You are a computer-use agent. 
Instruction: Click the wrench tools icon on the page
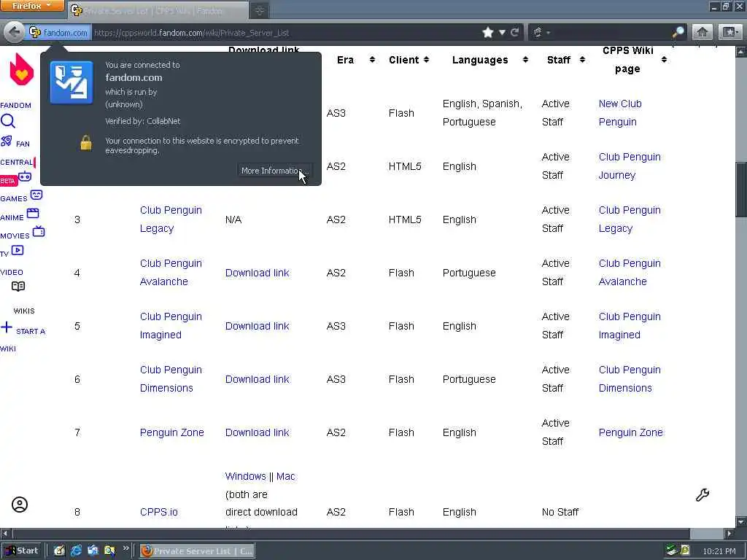click(x=703, y=495)
